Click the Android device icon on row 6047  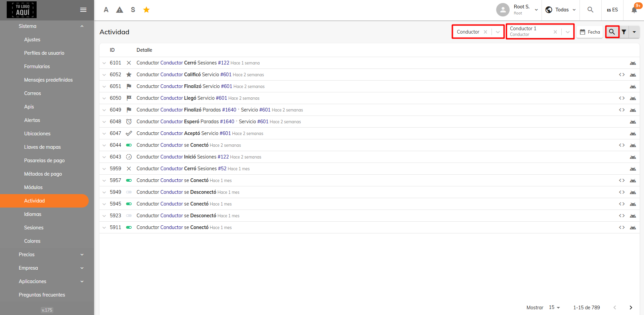point(633,134)
